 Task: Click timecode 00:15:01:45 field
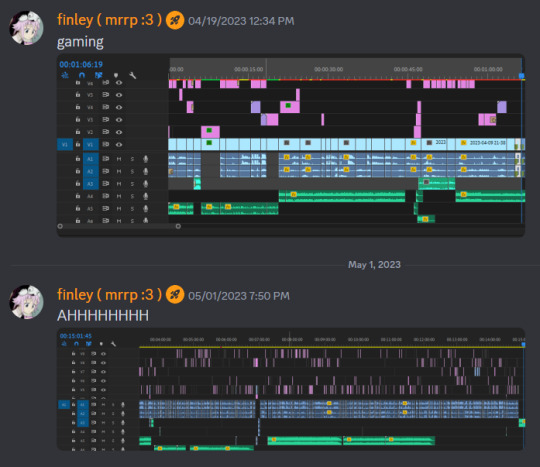click(76, 336)
